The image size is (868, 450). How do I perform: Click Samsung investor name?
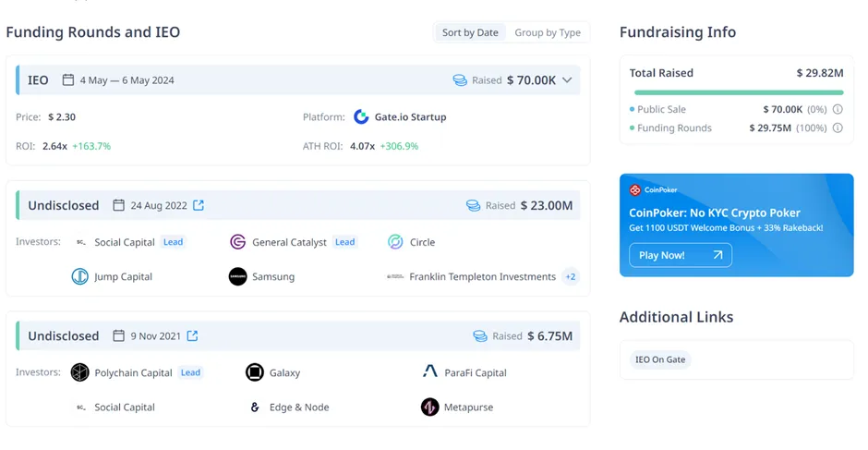coord(273,276)
